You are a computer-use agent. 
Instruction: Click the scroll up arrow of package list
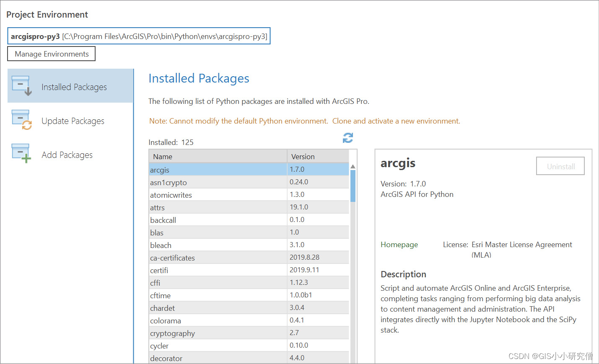coord(353,166)
